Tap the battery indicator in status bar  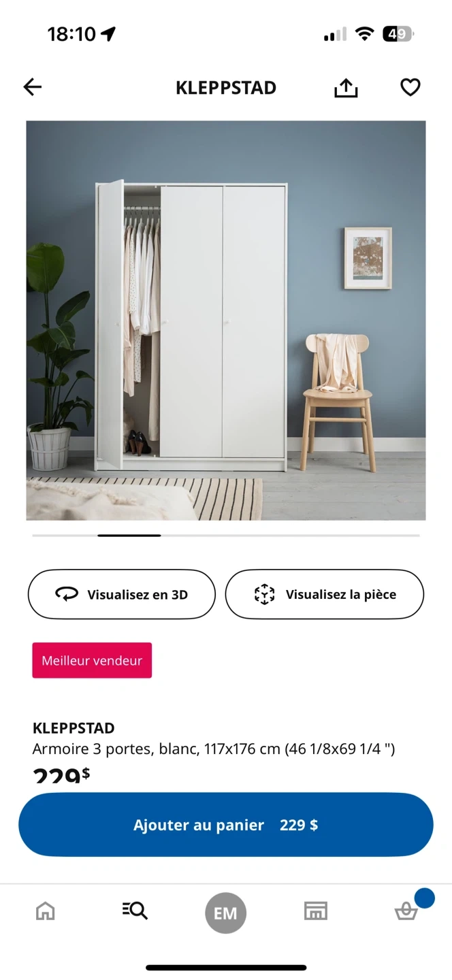tap(398, 34)
